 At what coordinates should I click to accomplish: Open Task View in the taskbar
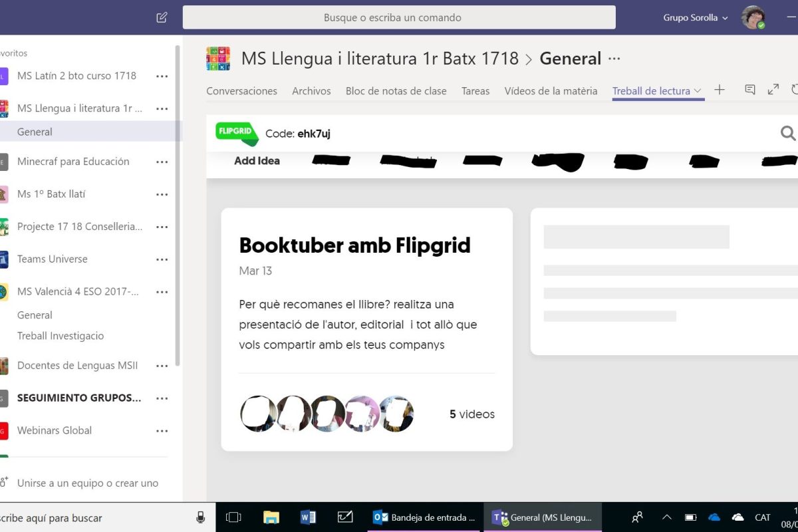point(233,517)
